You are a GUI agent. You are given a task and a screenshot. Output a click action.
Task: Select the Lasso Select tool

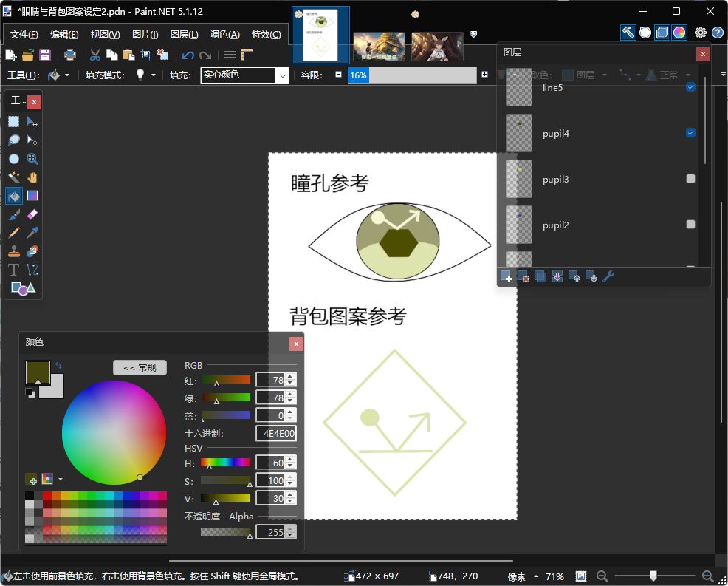(x=14, y=140)
